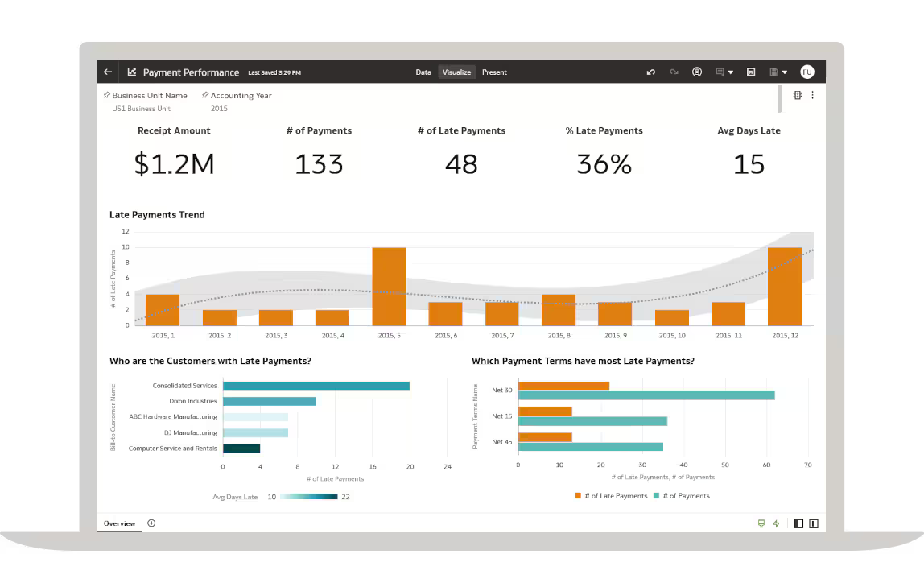
Task: Click the auto-apply data lightning icon
Action: click(776, 523)
